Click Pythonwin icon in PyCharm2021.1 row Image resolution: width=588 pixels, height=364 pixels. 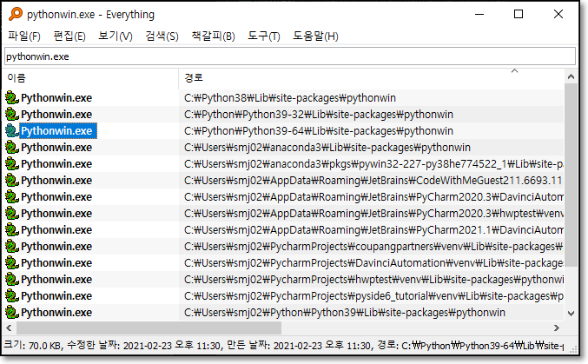point(12,229)
